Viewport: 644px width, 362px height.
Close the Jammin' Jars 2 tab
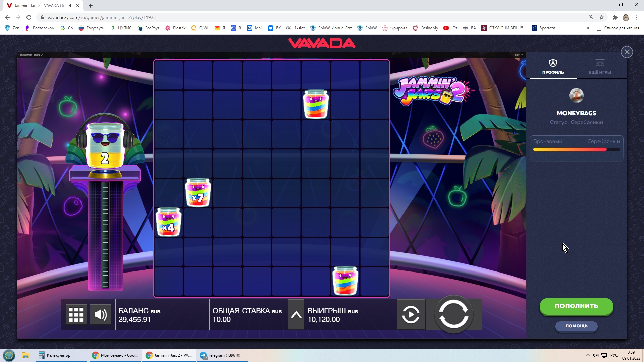tap(78, 6)
